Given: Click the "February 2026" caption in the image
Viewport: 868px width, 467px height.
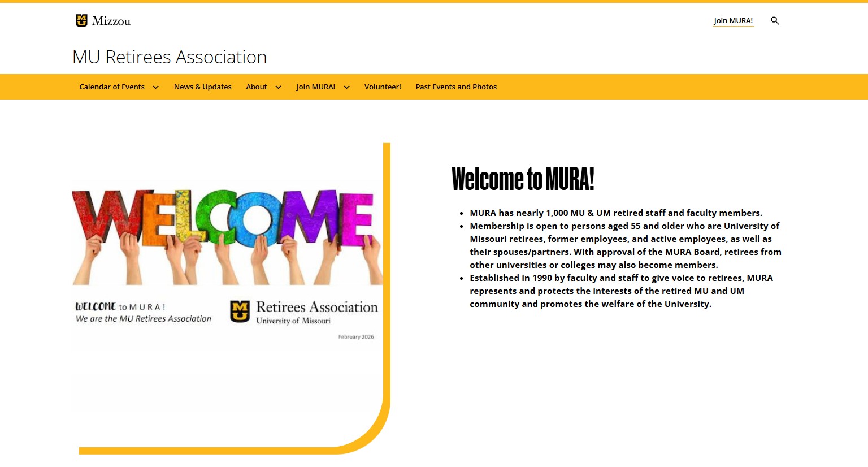Looking at the screenshot, I should tap(356, 337).
